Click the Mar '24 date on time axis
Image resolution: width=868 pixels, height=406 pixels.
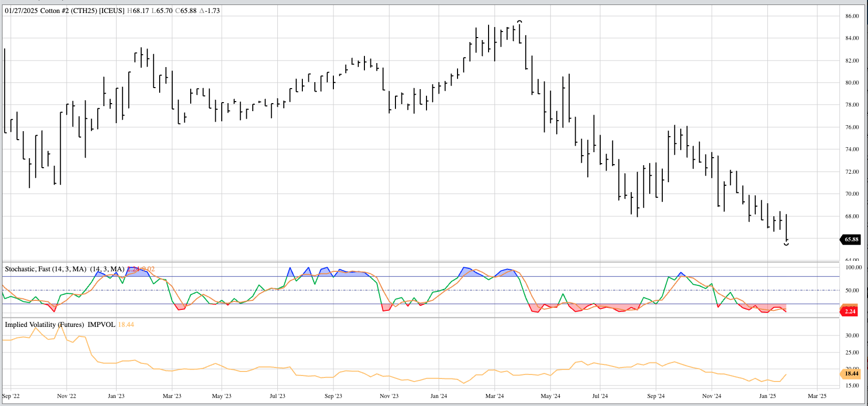point(494,396)
